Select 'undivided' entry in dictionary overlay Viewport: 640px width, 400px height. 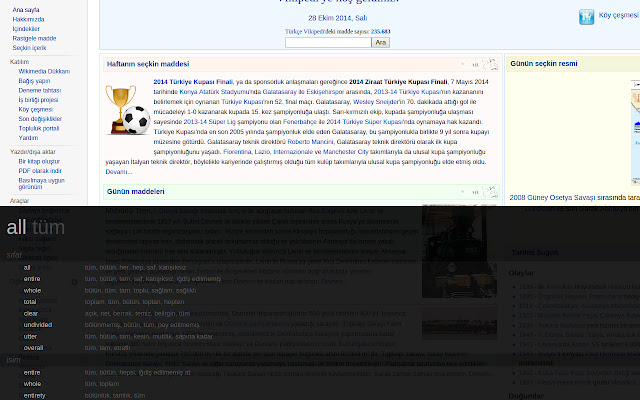tap(38, 325)
